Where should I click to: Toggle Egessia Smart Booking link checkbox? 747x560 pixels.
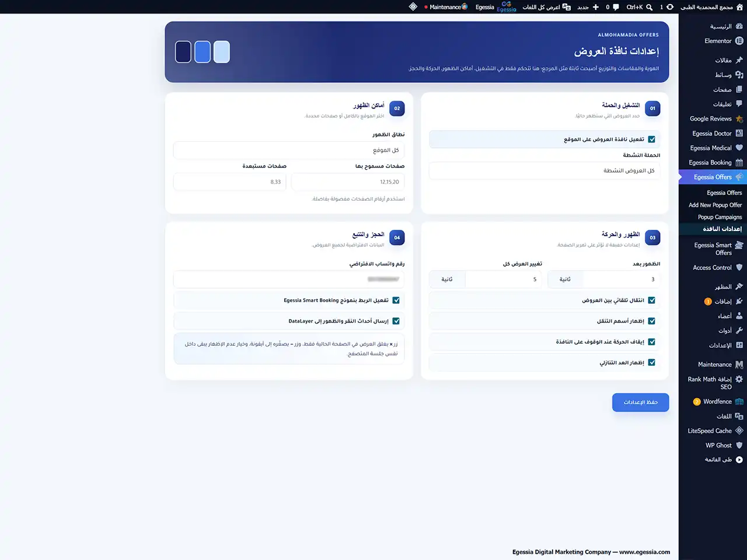coord(396,300)
